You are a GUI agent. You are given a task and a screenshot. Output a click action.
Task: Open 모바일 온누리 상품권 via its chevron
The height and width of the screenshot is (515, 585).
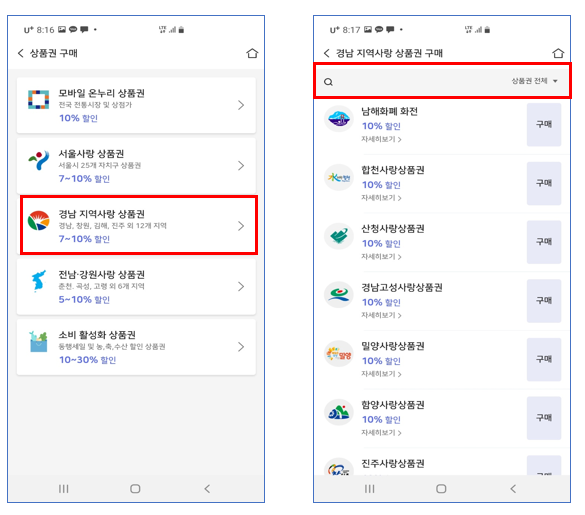(x=241, y=105)
